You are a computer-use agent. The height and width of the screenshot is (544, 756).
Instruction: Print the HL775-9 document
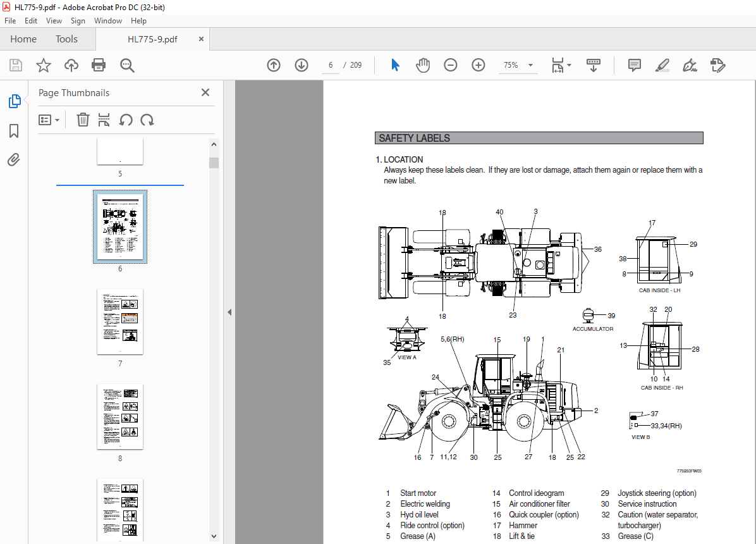[x=99, y=65]
